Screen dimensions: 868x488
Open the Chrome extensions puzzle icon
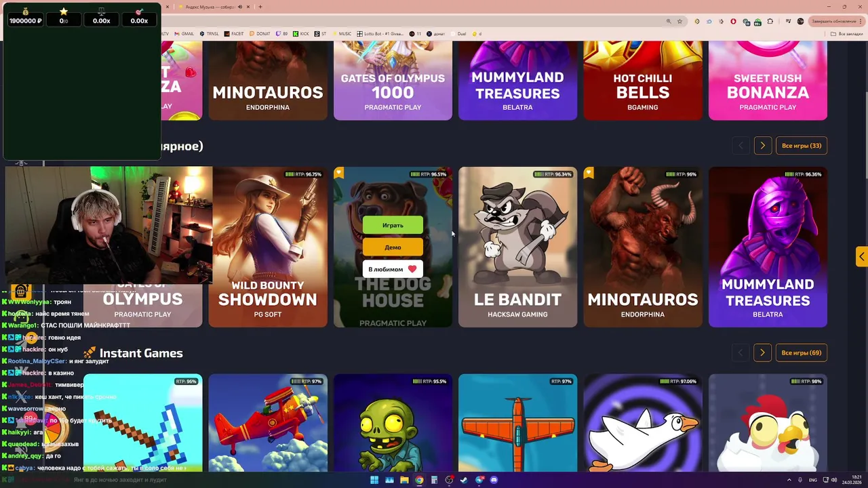pyautogui.click(x=770, y=21)
